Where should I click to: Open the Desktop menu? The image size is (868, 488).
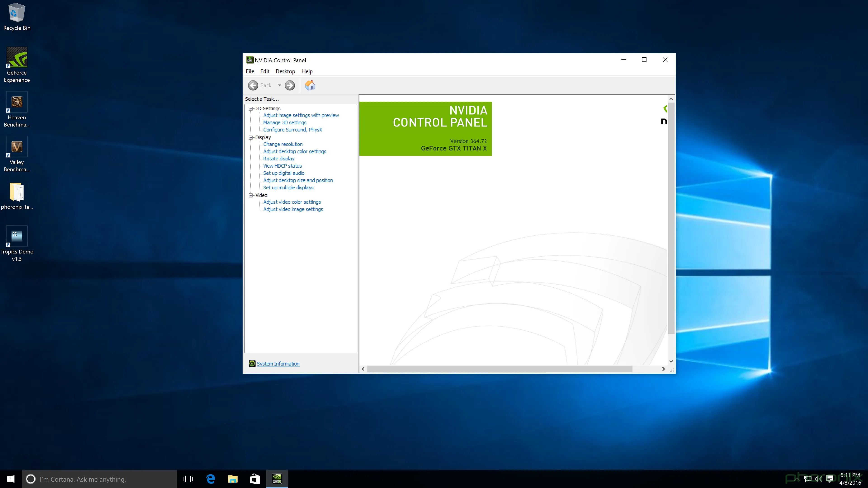tap(285, 71)
